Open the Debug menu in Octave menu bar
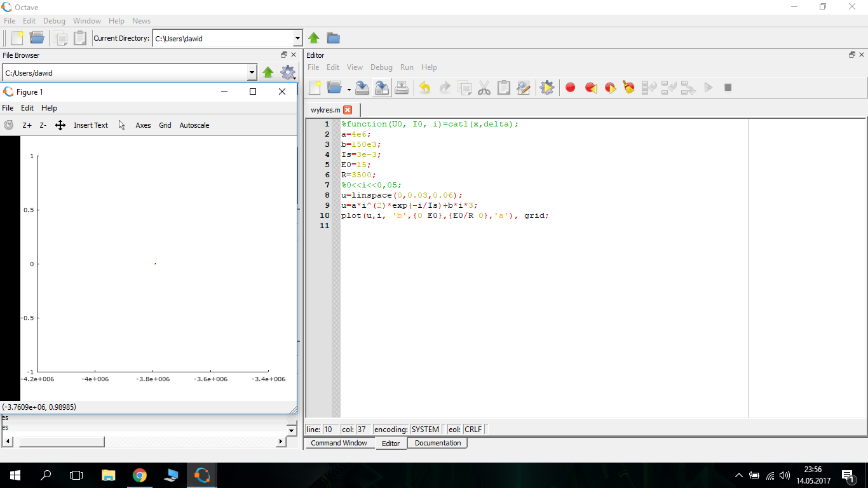The width and height of the screenshot is (868, 488). click(x=54, y=21)
